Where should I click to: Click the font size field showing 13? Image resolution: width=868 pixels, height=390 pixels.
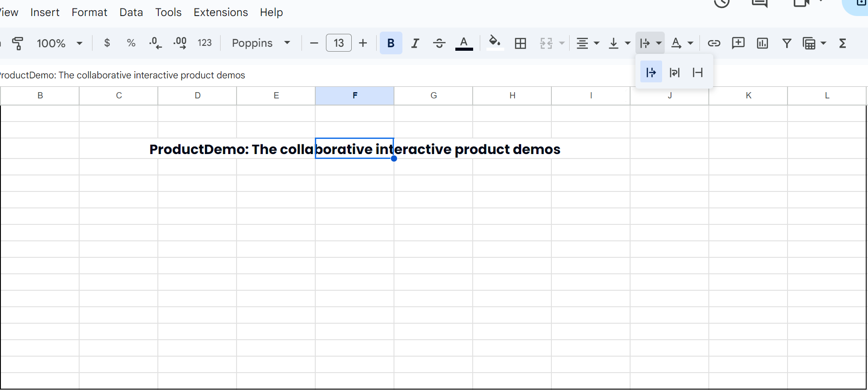[x=339, y=43]
